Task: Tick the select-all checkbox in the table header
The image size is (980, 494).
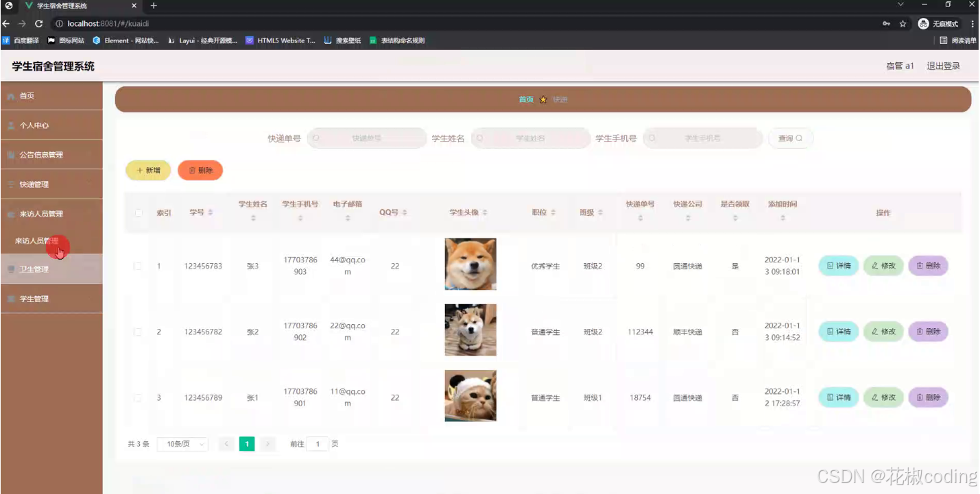Action: pos(138,213)
